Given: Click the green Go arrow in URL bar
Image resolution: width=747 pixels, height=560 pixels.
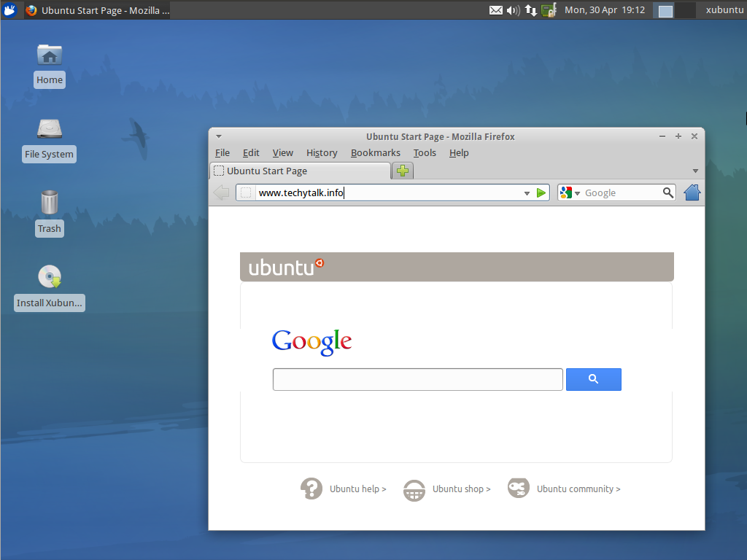Looking at the screenshot, I should [541, 193].
